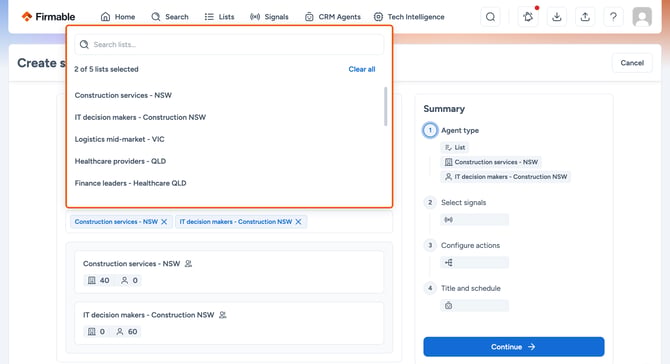The image size is (670, 364).
Task: Open user profile avatar
Action: (x=642, y=17)
